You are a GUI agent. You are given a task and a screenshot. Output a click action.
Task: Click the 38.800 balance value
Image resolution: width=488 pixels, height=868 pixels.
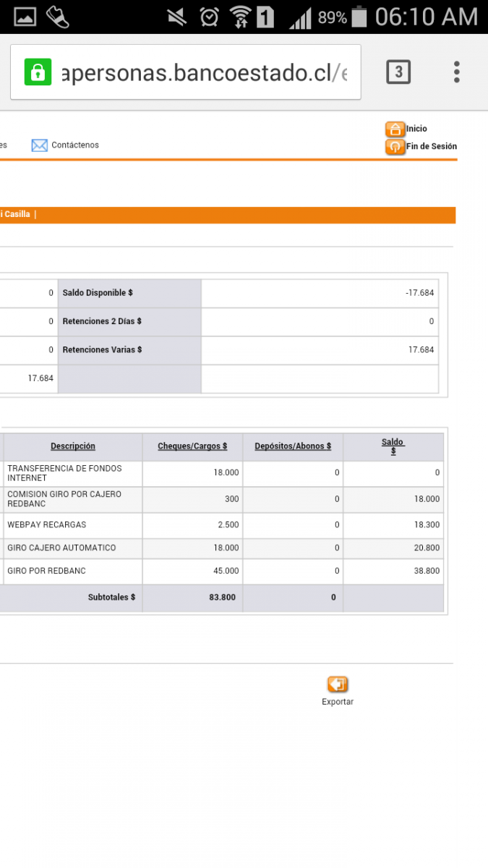pos(427,571)
